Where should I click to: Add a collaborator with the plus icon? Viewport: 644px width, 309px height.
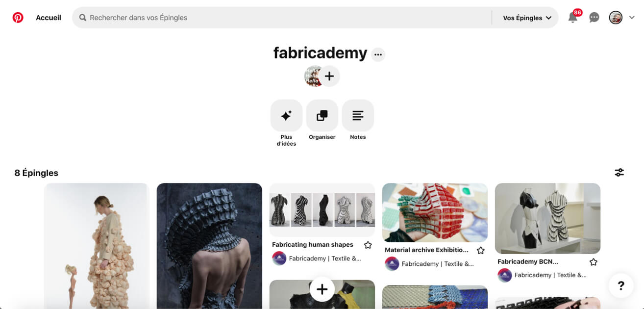[329, 76]
